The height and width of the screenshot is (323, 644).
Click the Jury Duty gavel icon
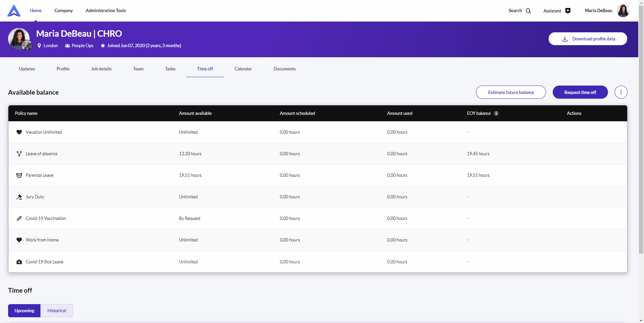[x=19, y=197]
